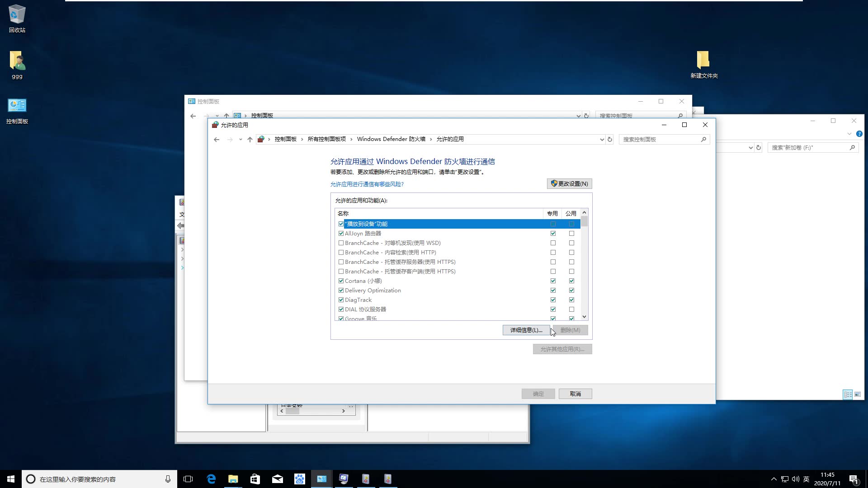The width and height of the screenshot is (868, 488).
Task: Click the 取消 button
Action: pyautogui.click(x=575, y=394)
